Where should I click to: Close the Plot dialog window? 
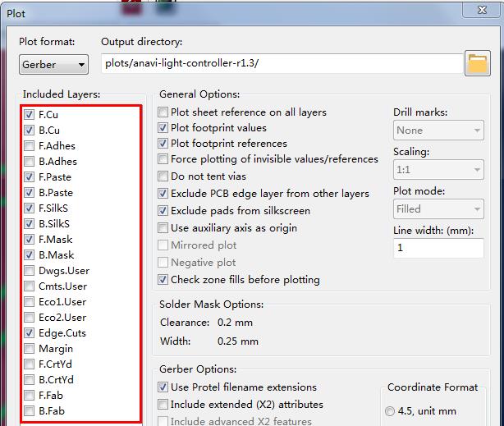coord(482,10)
